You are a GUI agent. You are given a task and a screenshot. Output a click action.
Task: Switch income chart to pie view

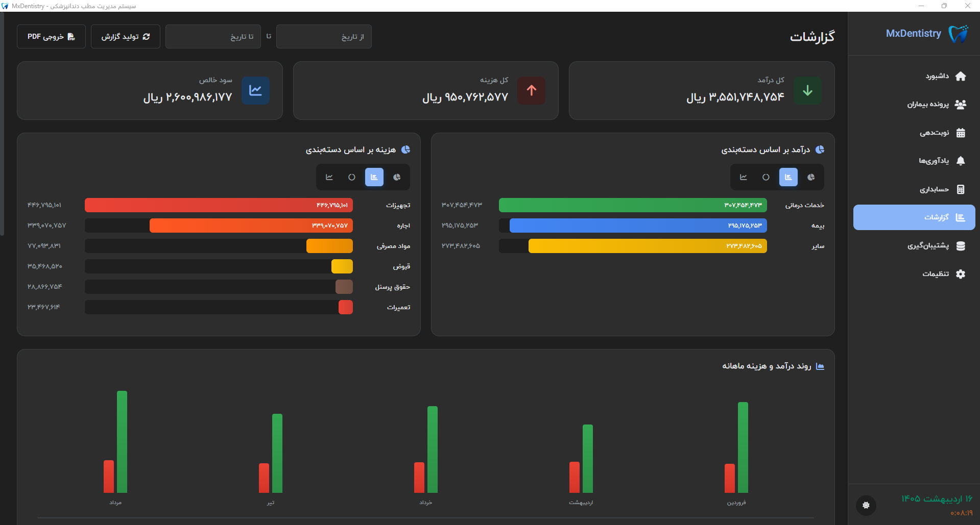point(811,177)
